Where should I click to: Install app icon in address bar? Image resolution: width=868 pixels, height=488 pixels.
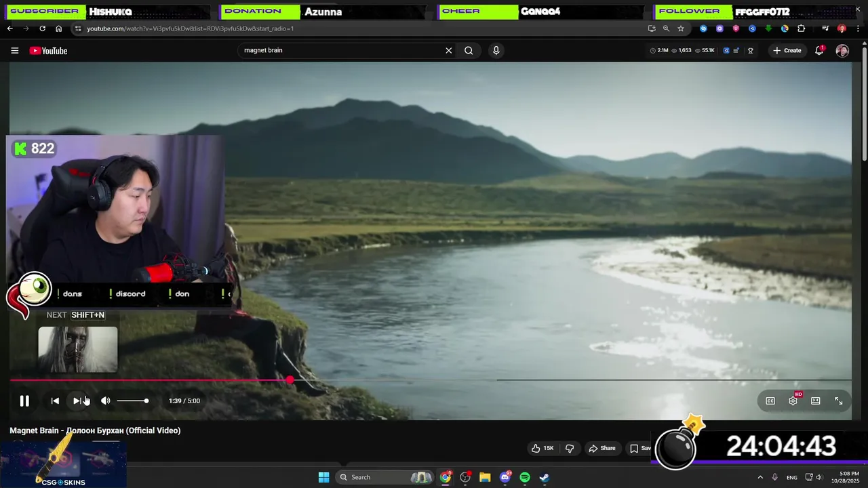coord(652,28)
